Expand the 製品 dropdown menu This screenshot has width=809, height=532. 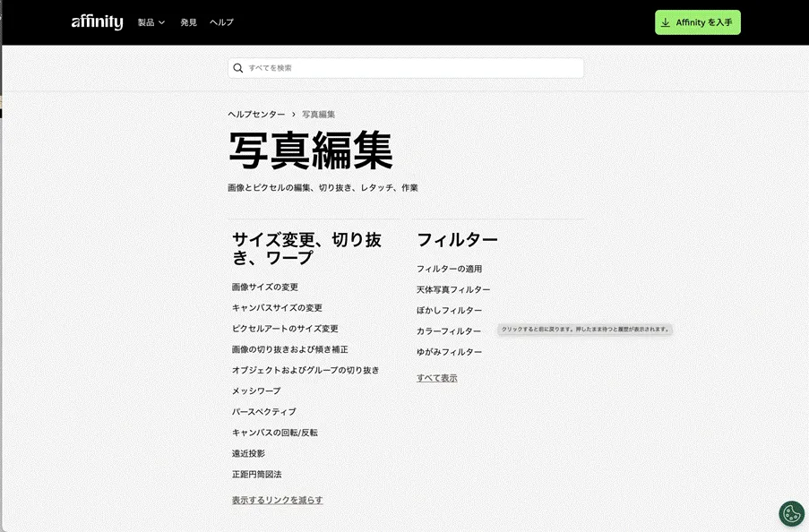tap(151, 22)
